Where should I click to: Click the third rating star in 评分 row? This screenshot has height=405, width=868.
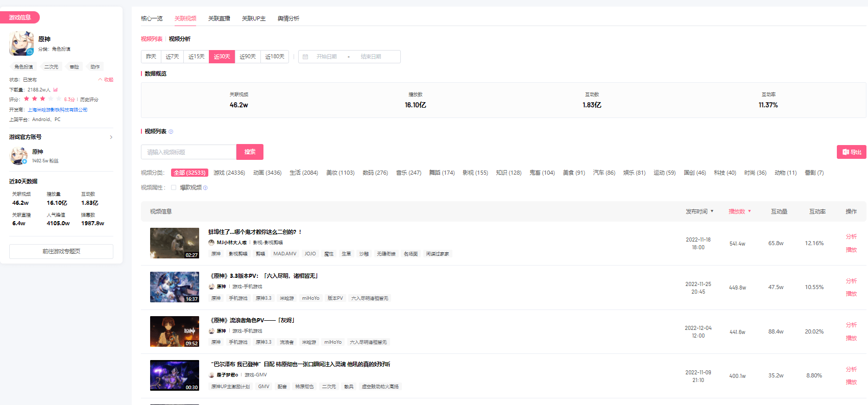click(42, 99)
